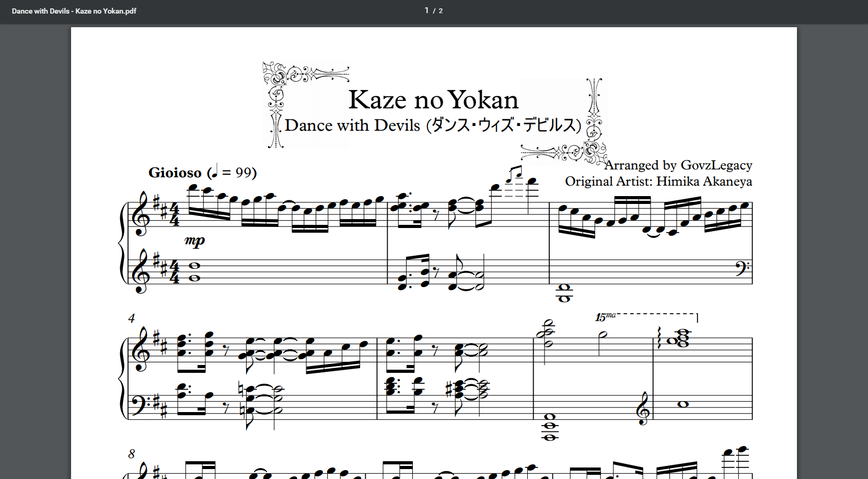The height and width of the screenshot is (479, 868).
Task: Click the top-left ornamental corner decoration
Action: tap(306, 105)
